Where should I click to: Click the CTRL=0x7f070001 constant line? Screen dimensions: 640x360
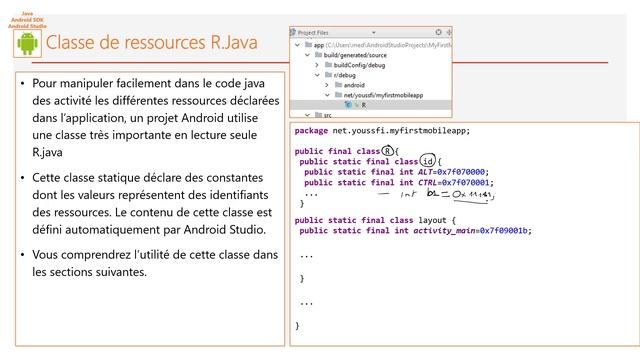pyautogui.click(x=399, y=182)
